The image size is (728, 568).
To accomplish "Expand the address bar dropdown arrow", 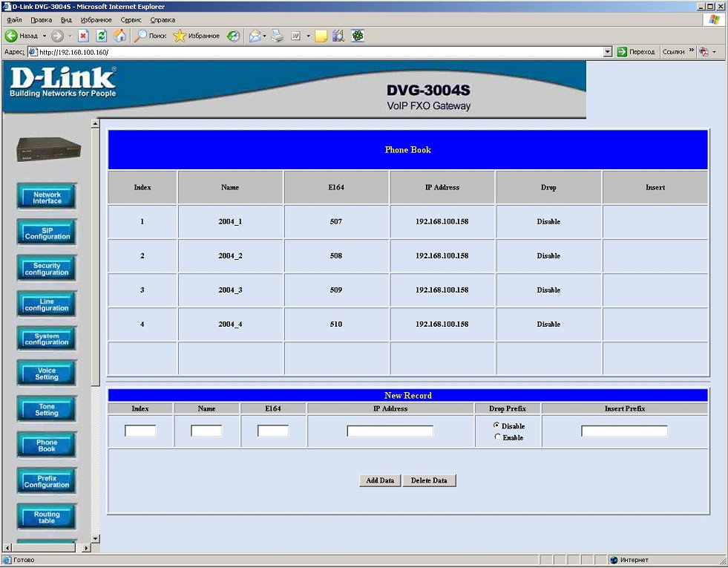I will click(x=608, y=52).
